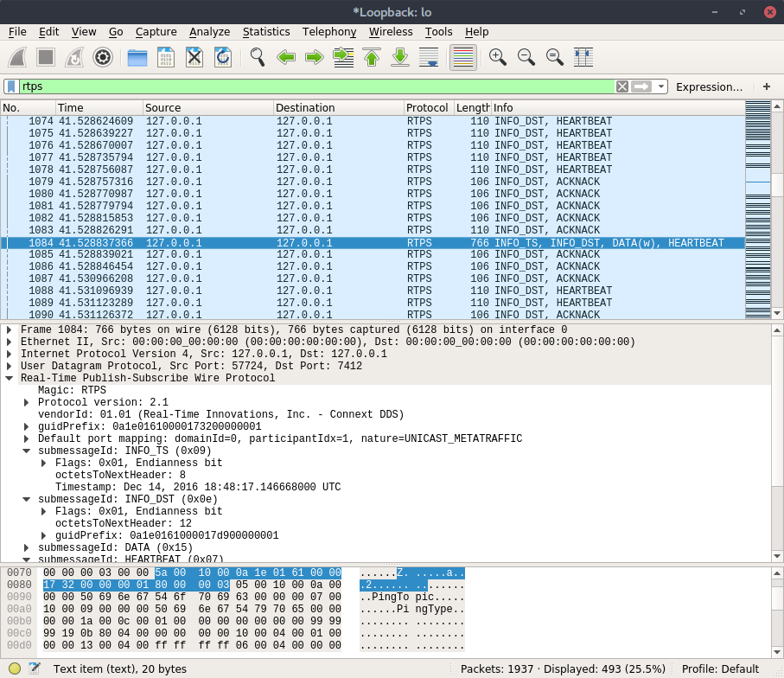This screenshot has width=784, height=678.
Task: Click the display filter bookmark icon
Action: 11,86
